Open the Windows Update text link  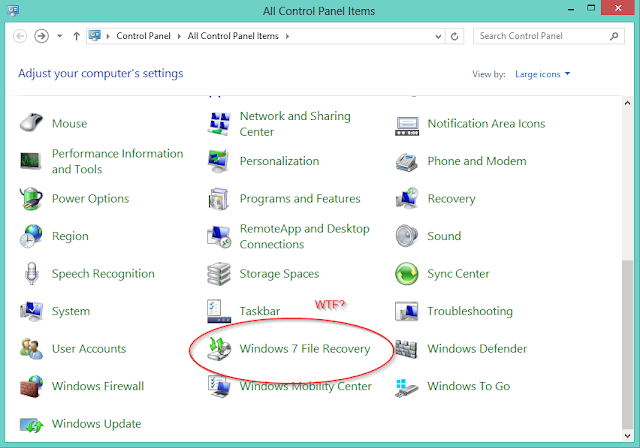point(96,424)
